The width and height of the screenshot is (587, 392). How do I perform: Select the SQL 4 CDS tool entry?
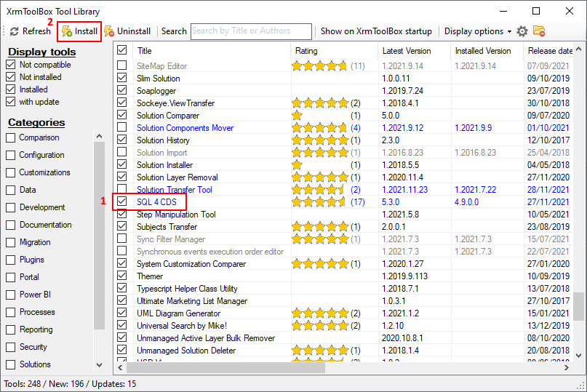tap(156, 201)
